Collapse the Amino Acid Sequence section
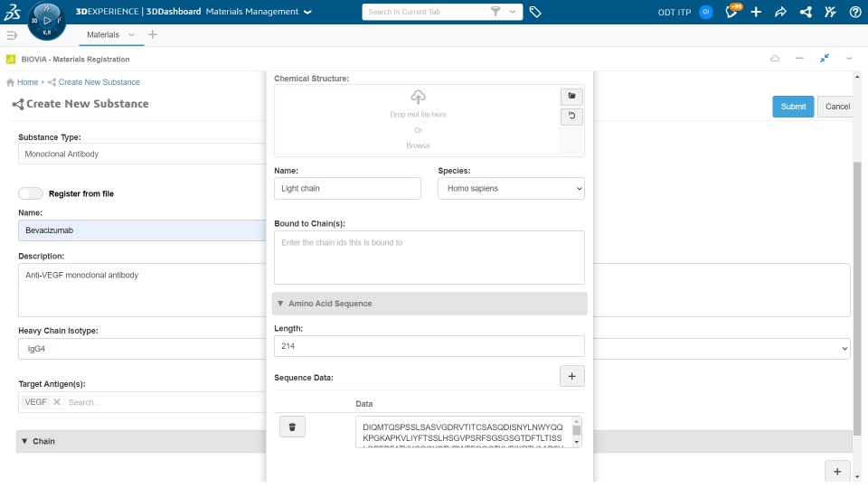This screenshot has height=488, width=868. pos(429,304)
